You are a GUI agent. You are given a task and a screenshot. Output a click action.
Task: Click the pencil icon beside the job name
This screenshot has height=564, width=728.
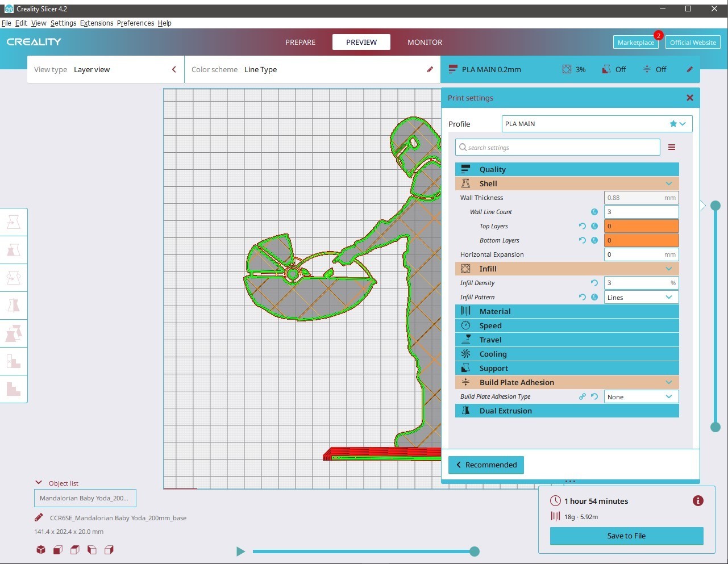click(x=39, y=517)
